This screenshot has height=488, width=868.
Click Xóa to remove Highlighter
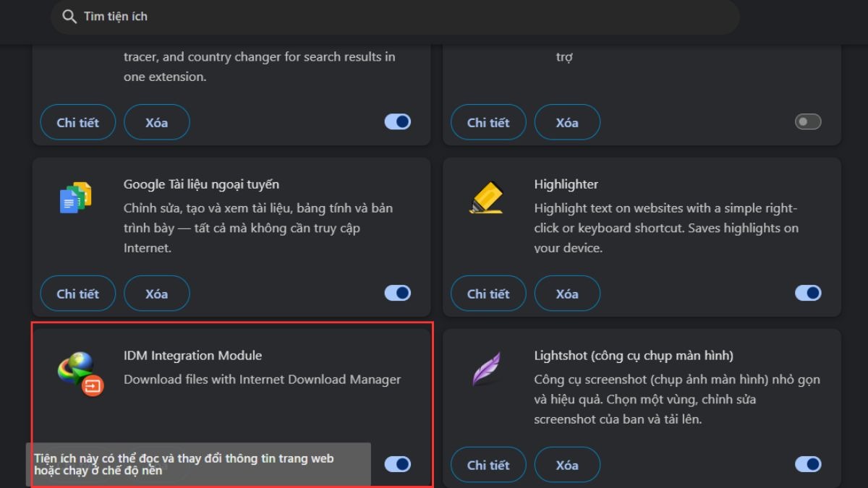pyautogui.click(x=567, y=294)
